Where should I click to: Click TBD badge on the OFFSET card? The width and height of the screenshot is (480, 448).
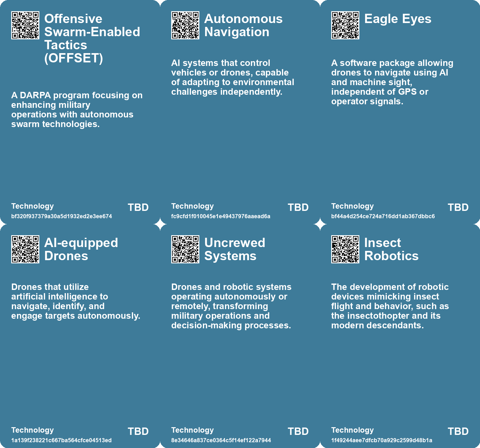pos(138,207)
